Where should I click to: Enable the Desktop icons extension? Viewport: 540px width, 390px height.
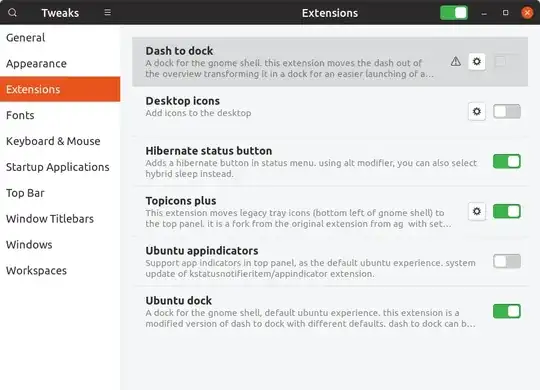507,112
